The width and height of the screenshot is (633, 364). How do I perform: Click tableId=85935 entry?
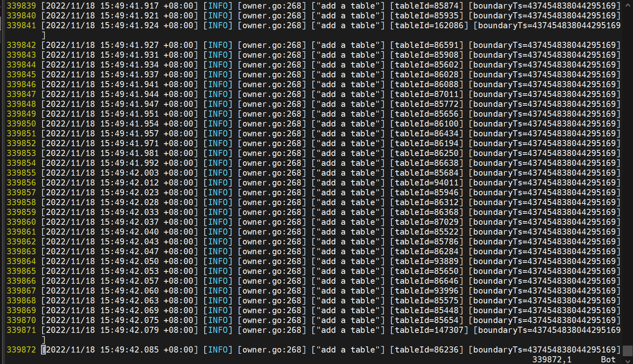point(427,16)
